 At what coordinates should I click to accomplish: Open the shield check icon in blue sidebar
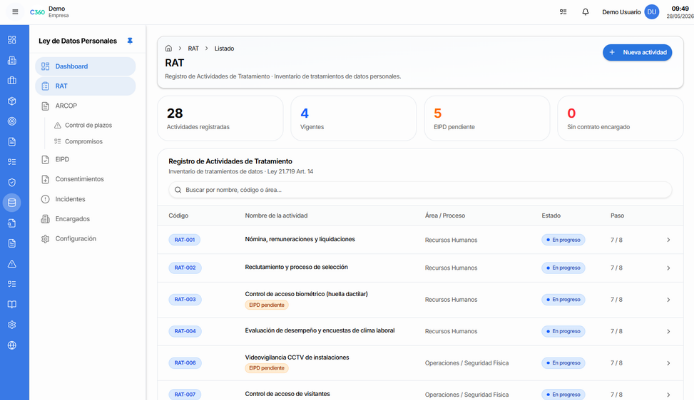tap(12, 182)
